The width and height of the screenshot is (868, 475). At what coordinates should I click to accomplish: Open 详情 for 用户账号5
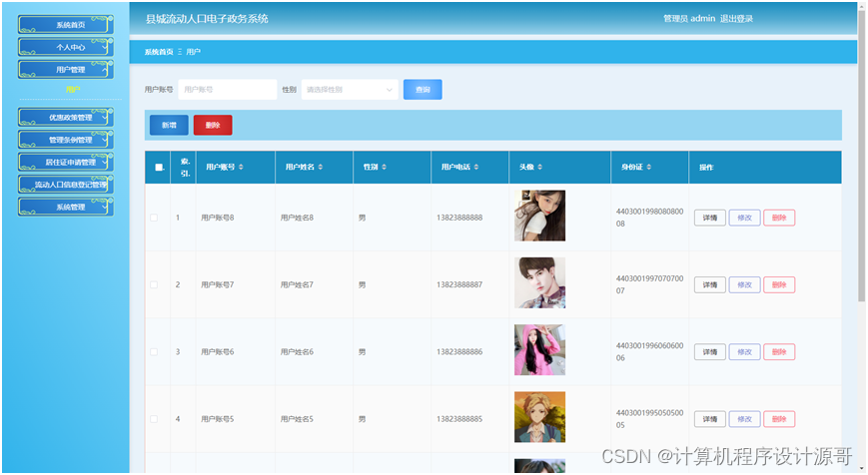(709, 419)
